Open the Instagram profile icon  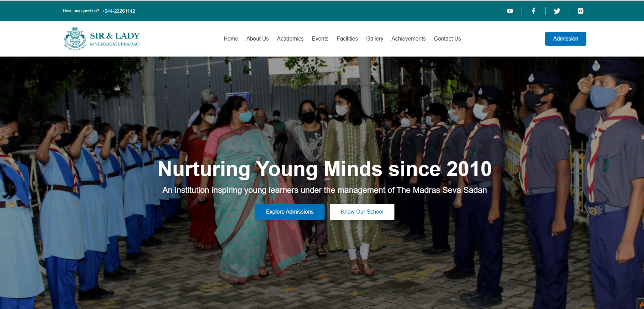(x=581, y=11)
